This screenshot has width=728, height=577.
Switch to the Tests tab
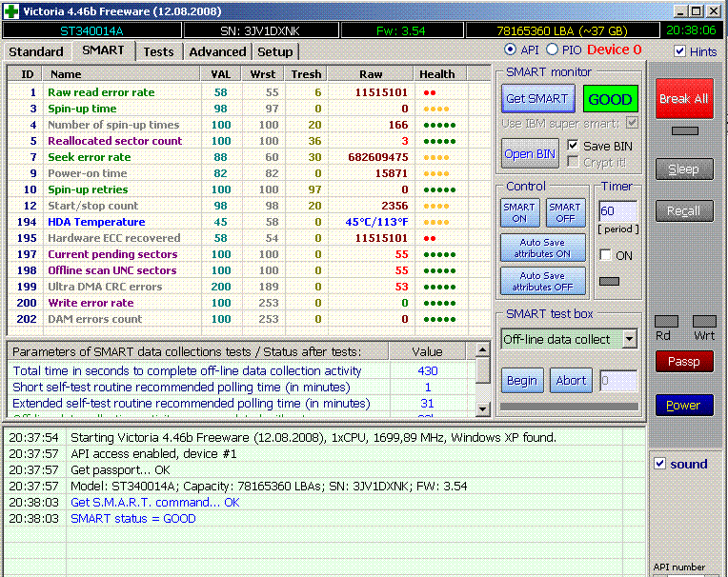click(x=158, y=51)
